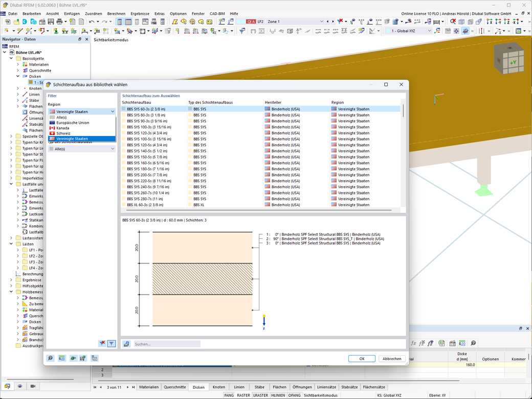Switch to the Querschnitte table tab
Viewport: 532px width, 399px height.
[174, 387]
